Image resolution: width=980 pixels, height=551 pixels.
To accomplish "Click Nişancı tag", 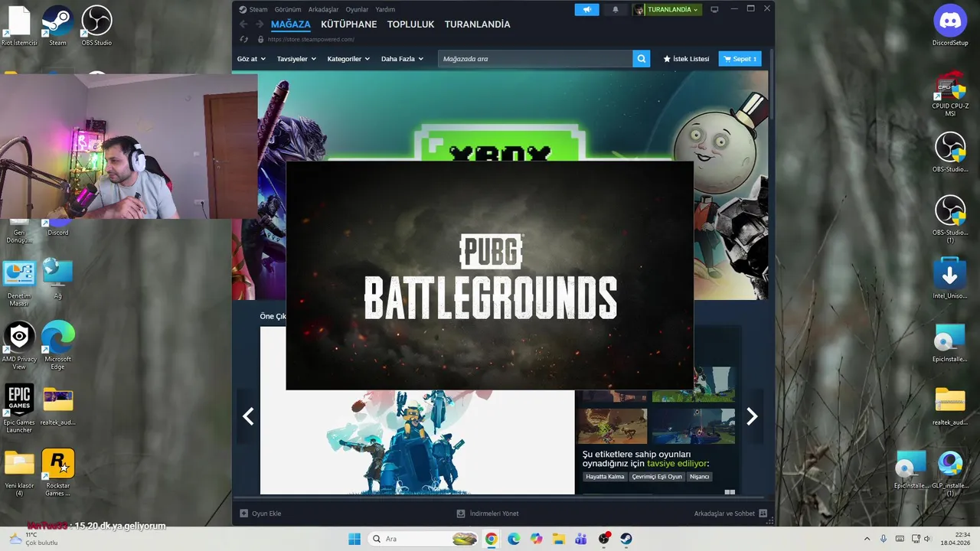I will (699, 477).
